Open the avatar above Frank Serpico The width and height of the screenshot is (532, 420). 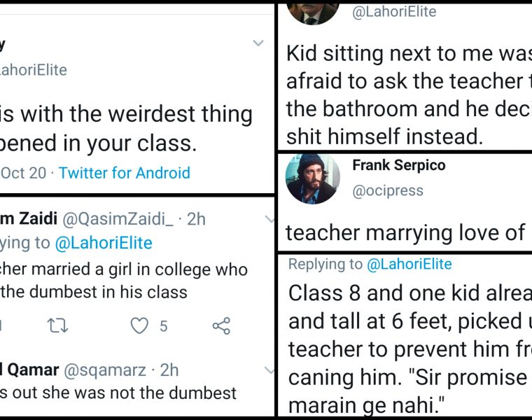pos(313,10)
